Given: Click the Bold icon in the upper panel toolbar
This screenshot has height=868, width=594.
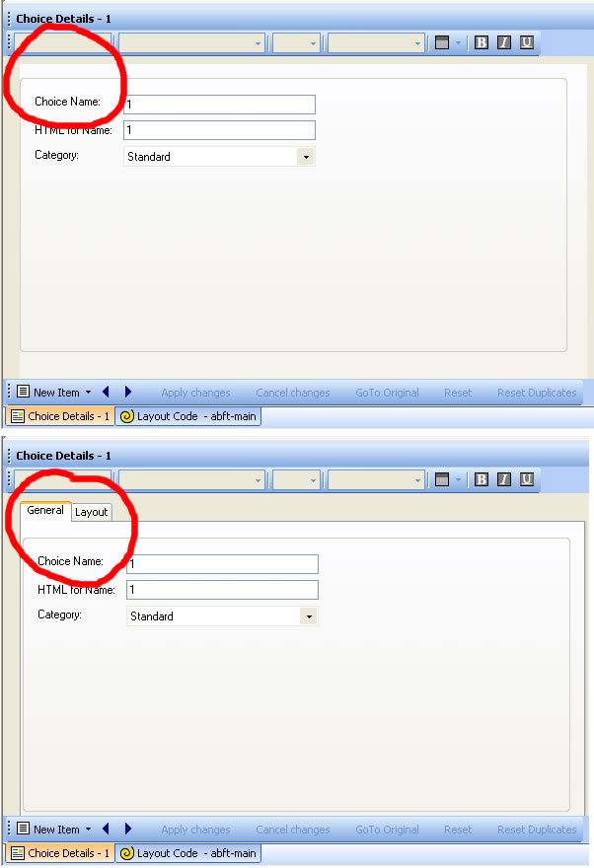Looking at the screenshot, I should (x=482, y=42).
